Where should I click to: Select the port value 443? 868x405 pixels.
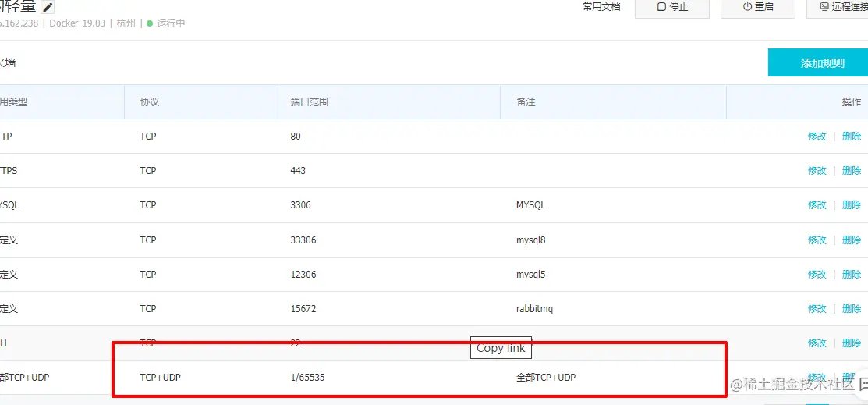click(298, 171)
